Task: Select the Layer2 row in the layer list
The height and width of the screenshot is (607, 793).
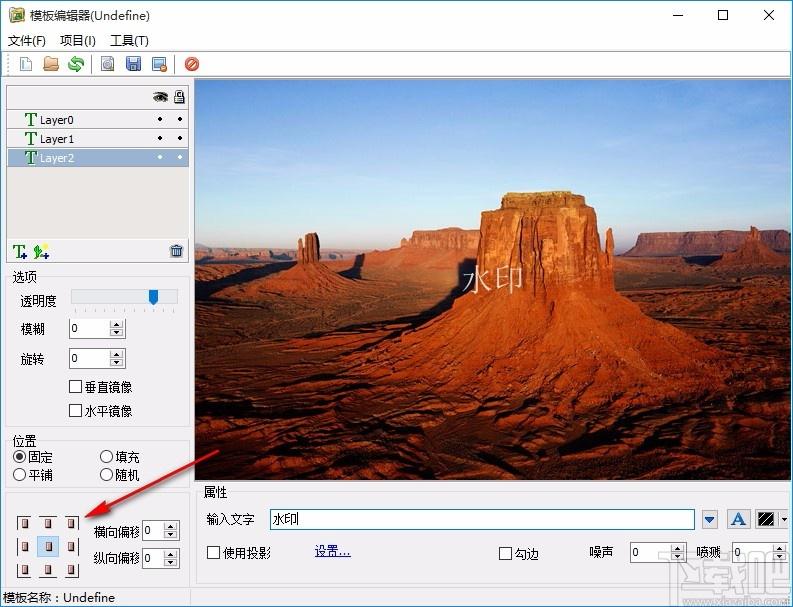Action: (98, 157)
